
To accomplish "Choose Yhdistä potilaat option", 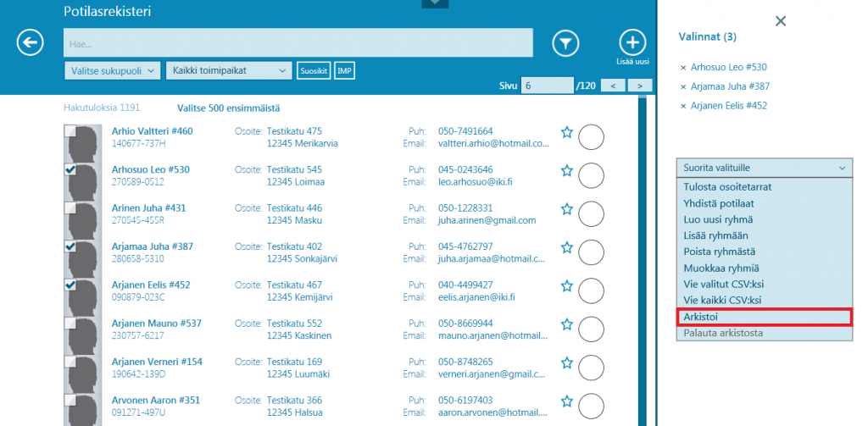I will coord(764,203).
